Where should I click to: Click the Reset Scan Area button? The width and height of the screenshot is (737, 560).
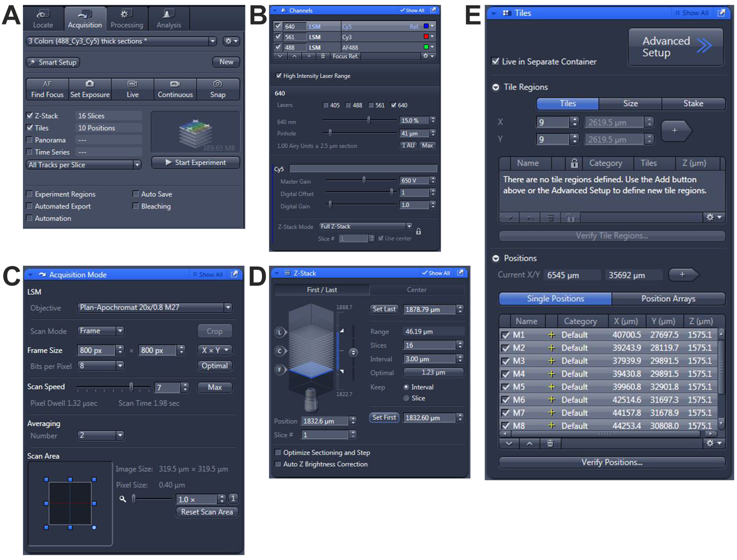(x=207, y=512)
